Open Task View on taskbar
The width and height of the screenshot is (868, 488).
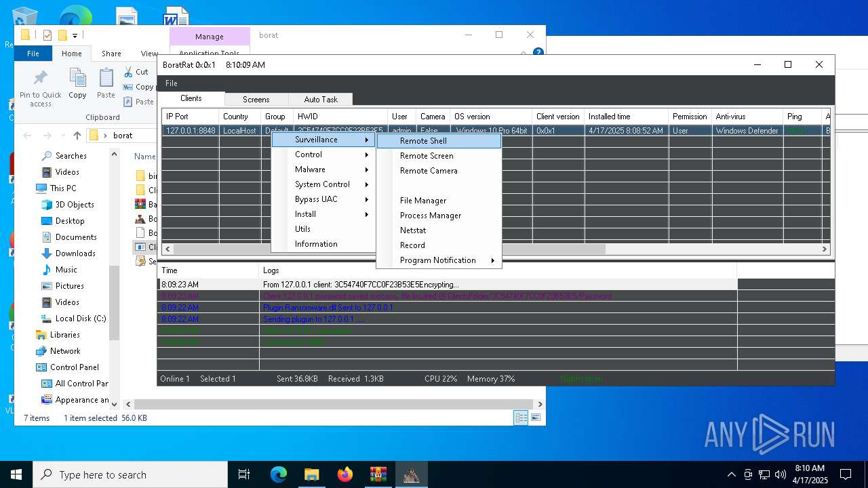[244, 474]
